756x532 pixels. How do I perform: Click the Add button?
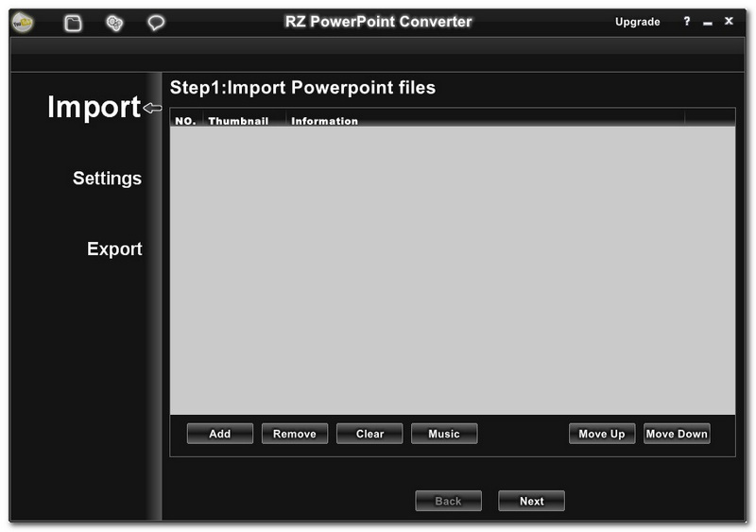pos(220,434)
